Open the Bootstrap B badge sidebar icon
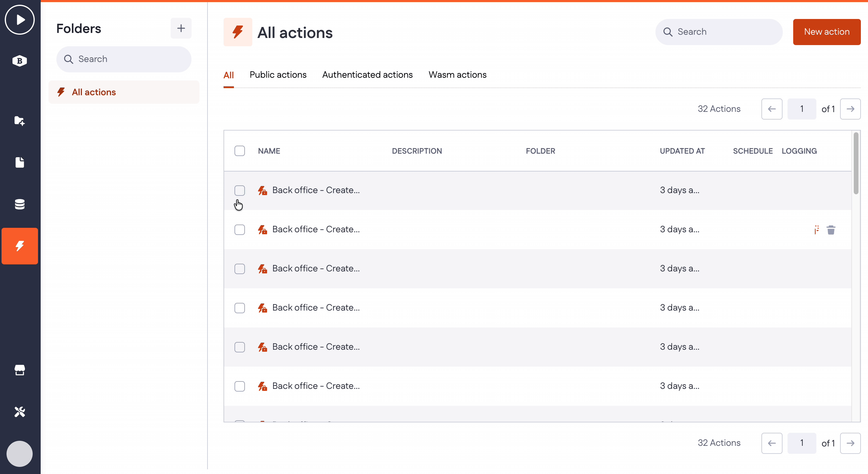This screenshot has height=474, width=868. (x=20, y=61)
